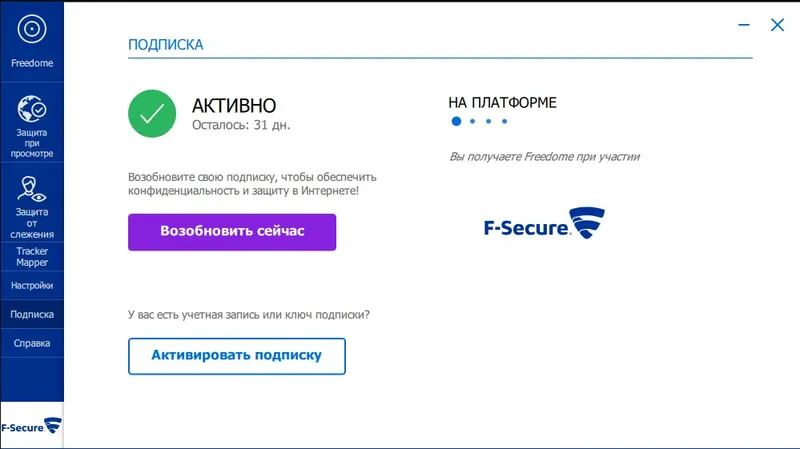Open the Справка help section
Image resolution: width=800 pixels, height=449 pixels.
pyautogui.click(x=32, y=343)
